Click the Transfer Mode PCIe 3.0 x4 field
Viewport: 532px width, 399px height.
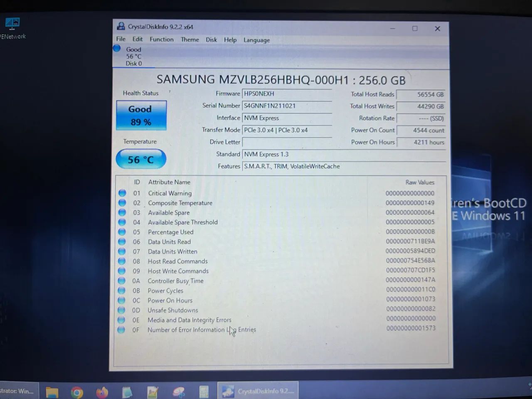point(287,130)
